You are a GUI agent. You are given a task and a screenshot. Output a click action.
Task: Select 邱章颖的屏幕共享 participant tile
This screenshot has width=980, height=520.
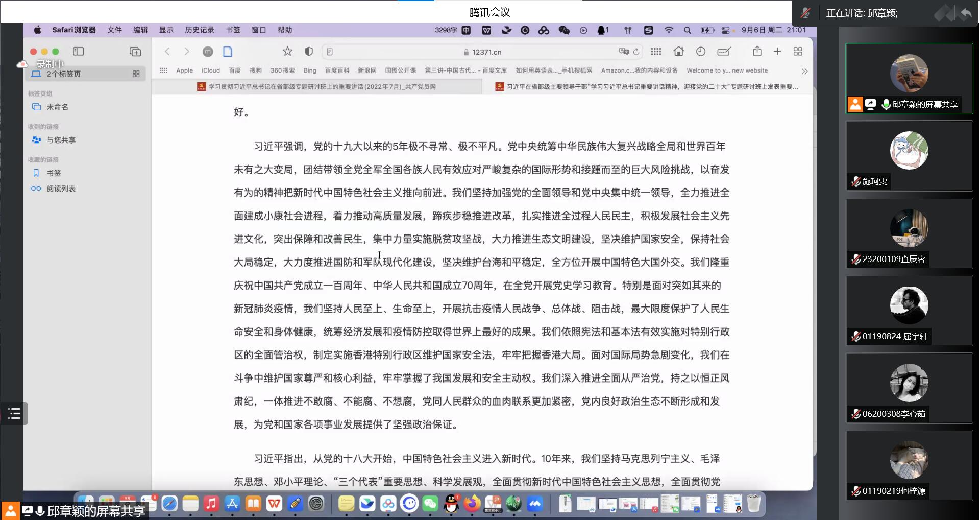(909, 79)
